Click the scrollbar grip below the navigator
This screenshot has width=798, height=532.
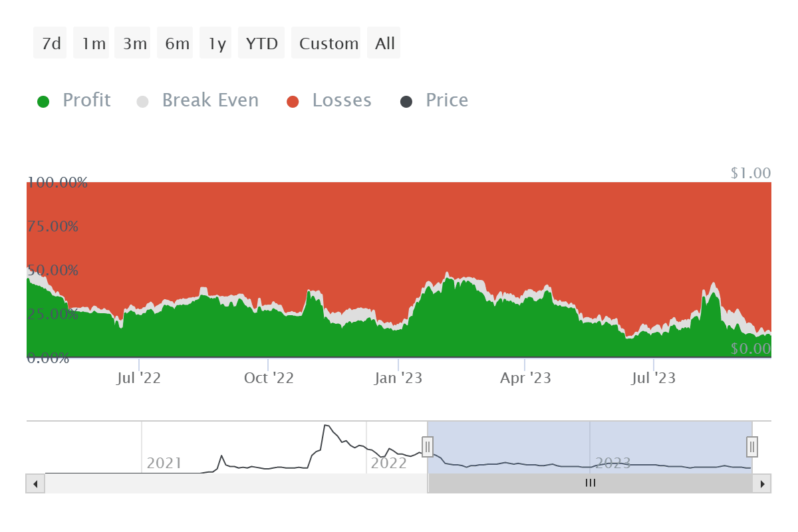tap(590, 483)
